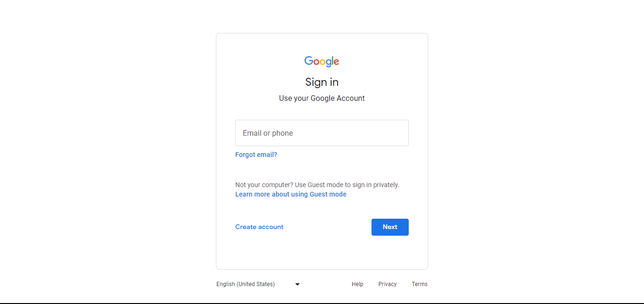This screenshot has width=644, height=304.
Task: Click the blue Next button
Action: 390,227
